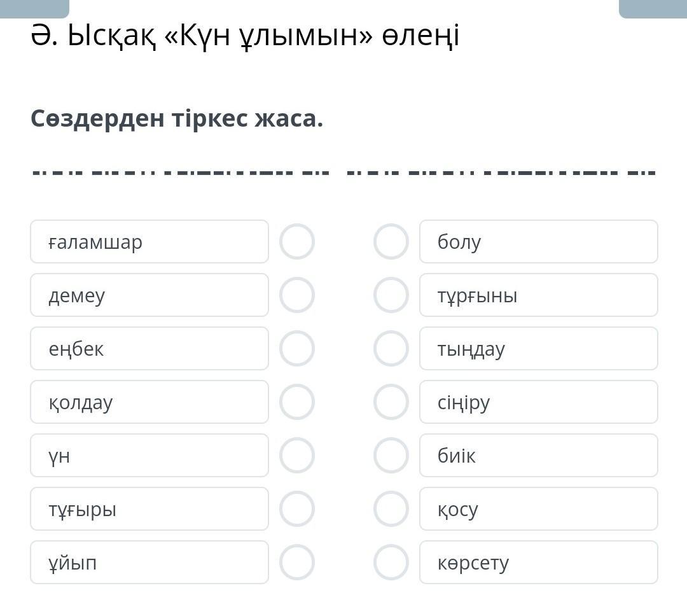Select the circle left of болу
The width and height of the screenshot is (687, 616).
pyautogui.click(x=391, y=242)
